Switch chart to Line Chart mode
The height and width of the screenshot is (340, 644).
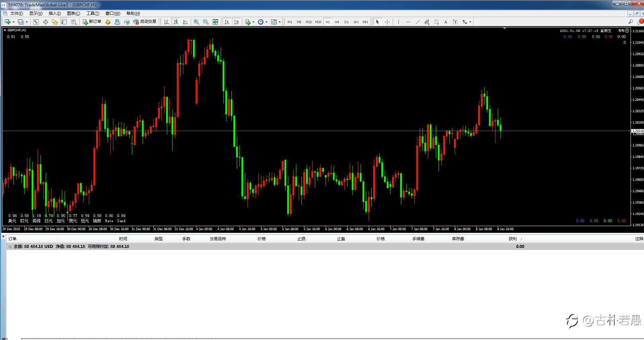(x=185, y=22)
